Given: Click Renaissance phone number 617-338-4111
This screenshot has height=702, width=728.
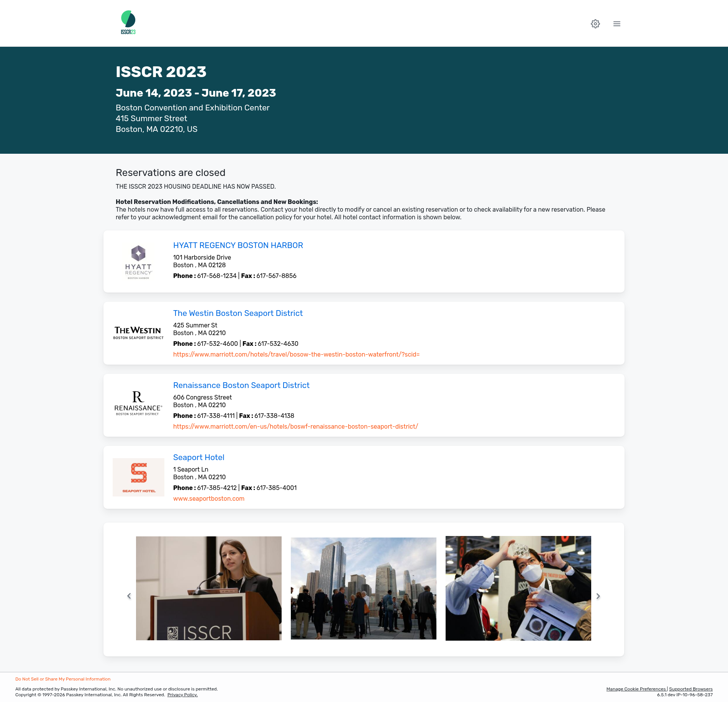Looking at the screenshot, I should pos(216,416).
